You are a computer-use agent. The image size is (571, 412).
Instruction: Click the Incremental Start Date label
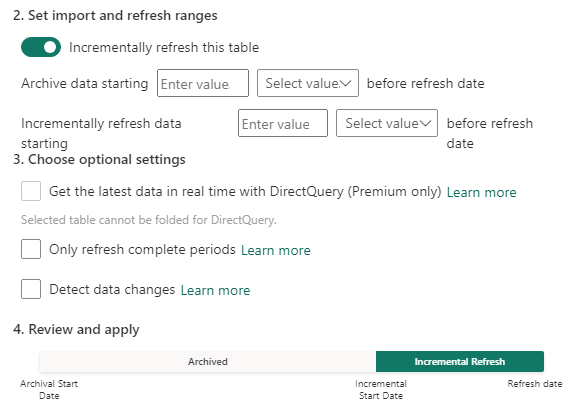click(381, 389)
